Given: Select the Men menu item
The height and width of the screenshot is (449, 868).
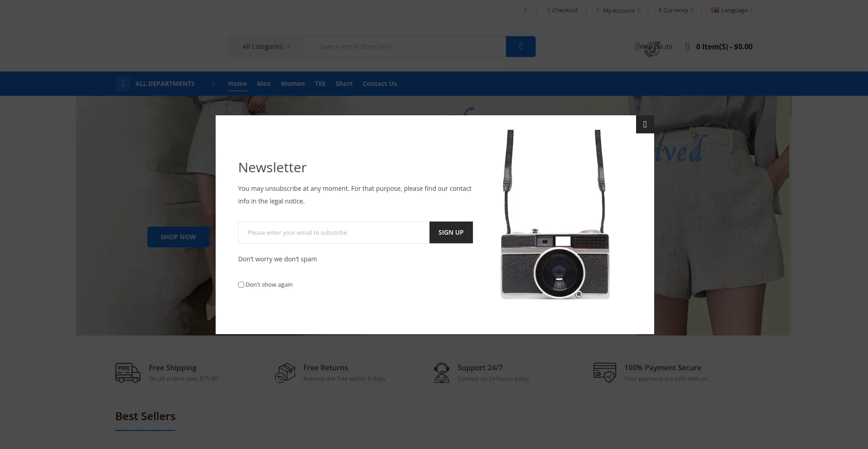Looking at the screenshot, I should coord(264,84).
